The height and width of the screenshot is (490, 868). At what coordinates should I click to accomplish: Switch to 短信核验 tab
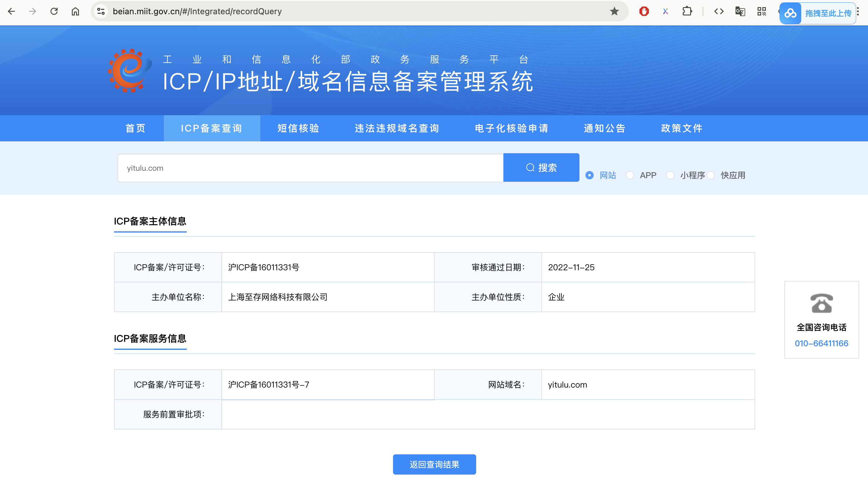coord(298,128)
